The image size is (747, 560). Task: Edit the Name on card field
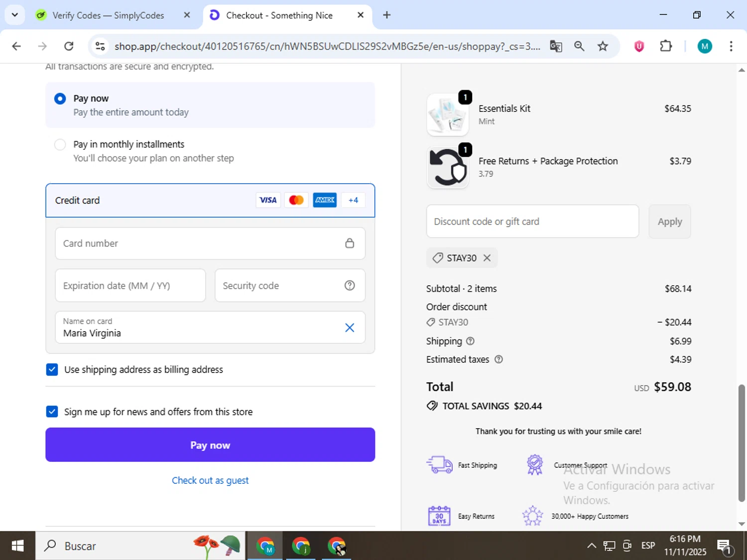tap(210, 328)
